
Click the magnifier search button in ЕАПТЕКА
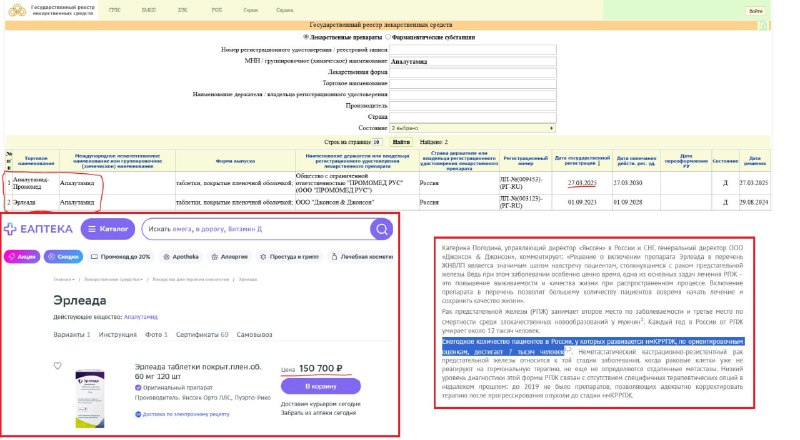pyautogui.click(x=381, y=229)
